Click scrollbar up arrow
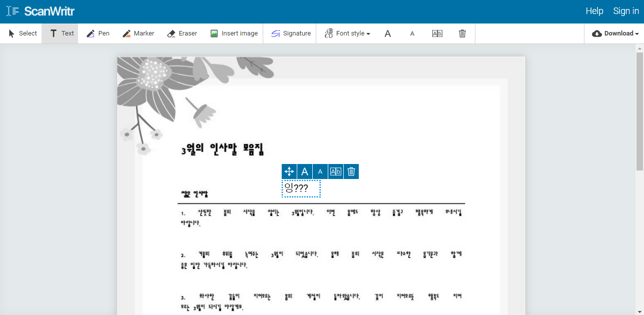This screenshot has width=644, height=315. pos(639,48)
